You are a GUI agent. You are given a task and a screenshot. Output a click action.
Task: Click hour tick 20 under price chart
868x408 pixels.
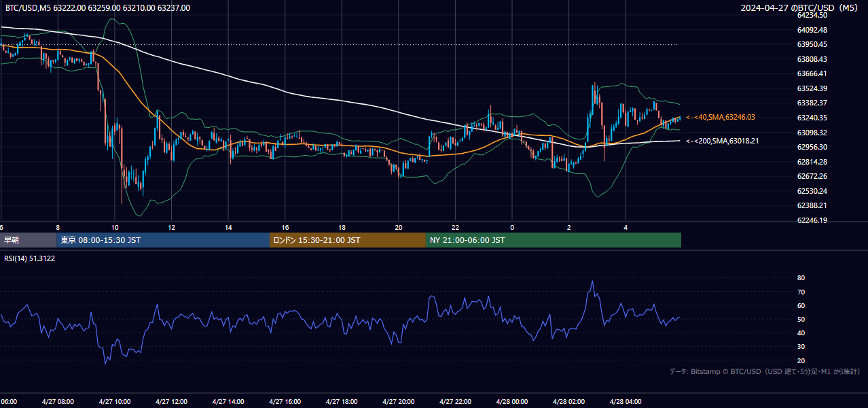point(399,227)
